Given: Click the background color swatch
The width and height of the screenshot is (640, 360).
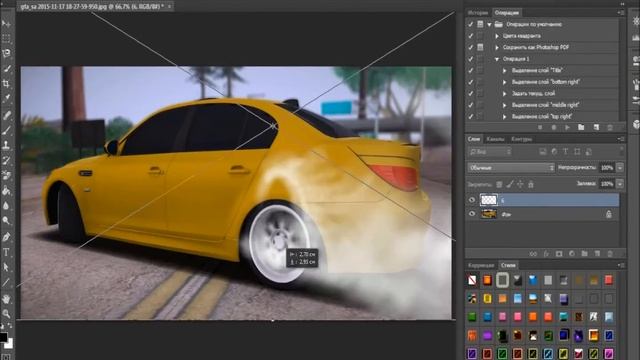Looking at the screenshot, I should pos(9,344).
